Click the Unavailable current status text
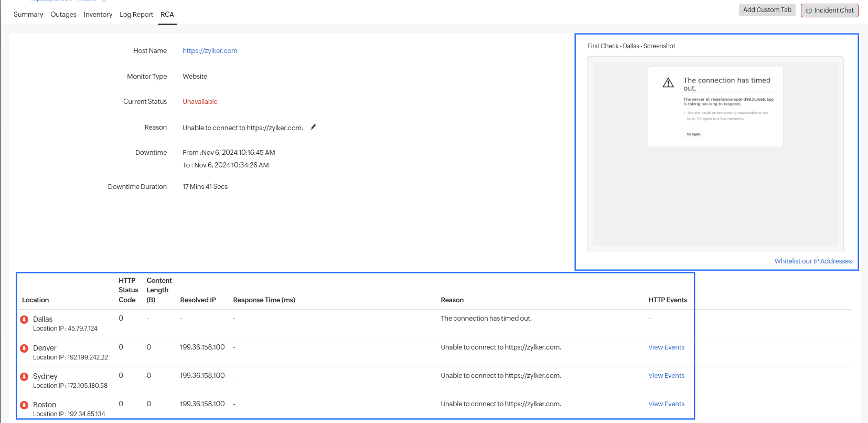The width and height of the screenshot is (868, 423). [200, 101]
